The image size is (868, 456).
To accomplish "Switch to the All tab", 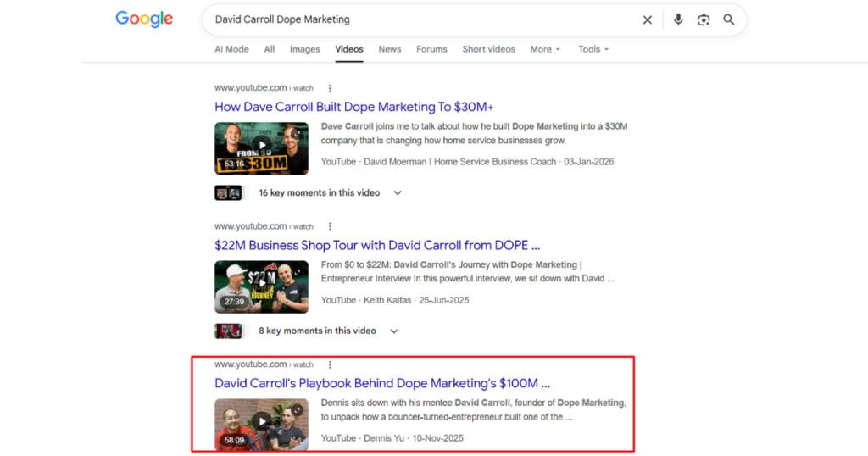I will pyautogui.click(x=269, y=49).
